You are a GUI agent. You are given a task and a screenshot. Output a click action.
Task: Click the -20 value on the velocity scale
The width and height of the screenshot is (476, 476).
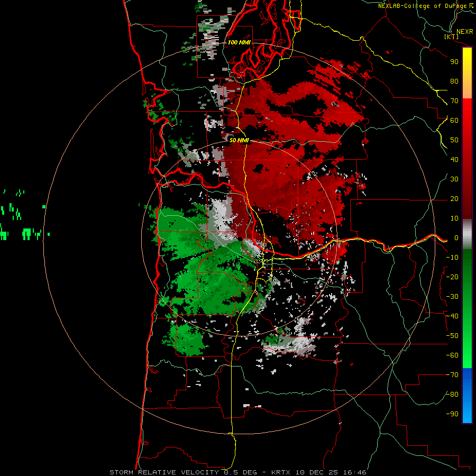point(452,277)
